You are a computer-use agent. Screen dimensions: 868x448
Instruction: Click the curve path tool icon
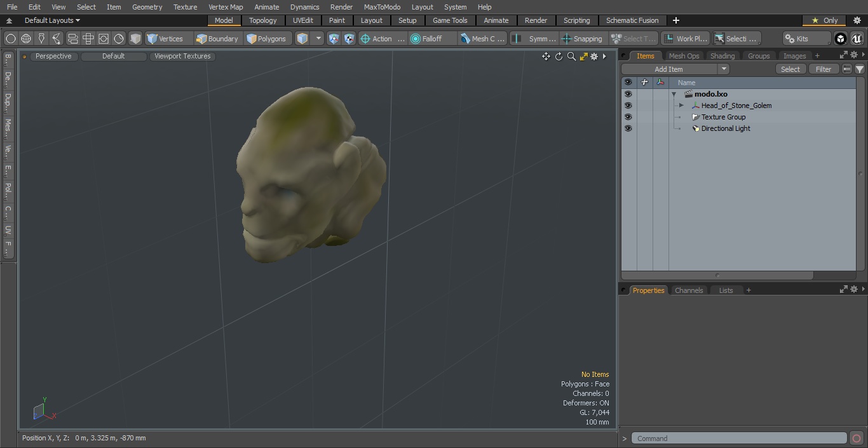pos(57,39)
